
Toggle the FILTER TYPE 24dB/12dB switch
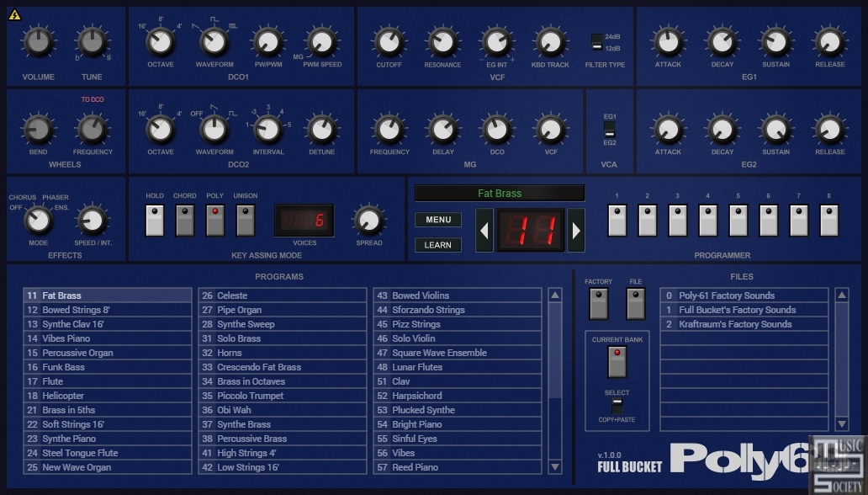pos(597,42)
